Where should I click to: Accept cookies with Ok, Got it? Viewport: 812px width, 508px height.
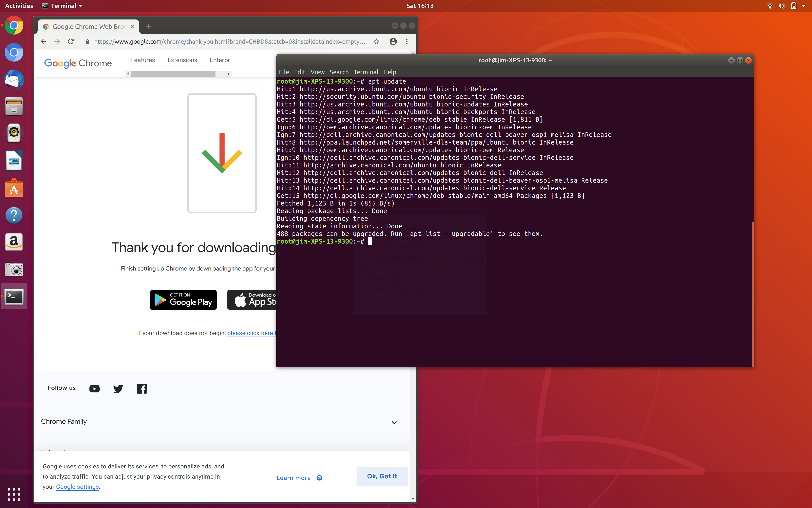(x=382, y=476)
